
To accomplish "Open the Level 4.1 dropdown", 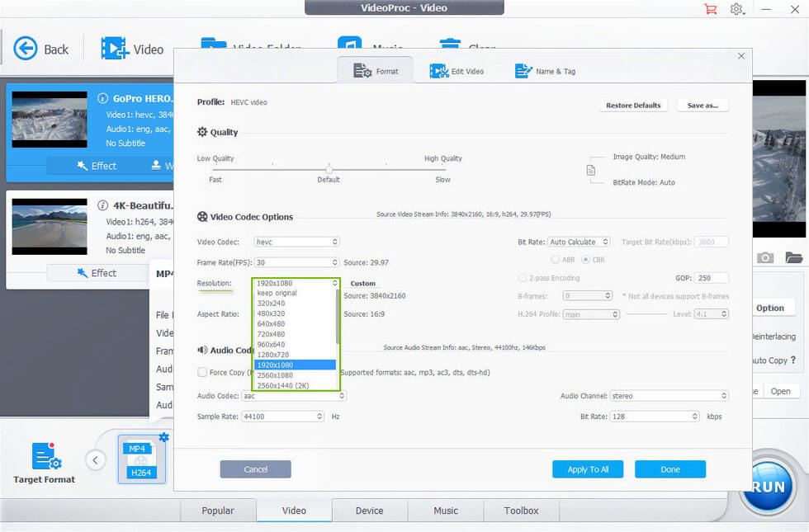I will pos(712,314).
